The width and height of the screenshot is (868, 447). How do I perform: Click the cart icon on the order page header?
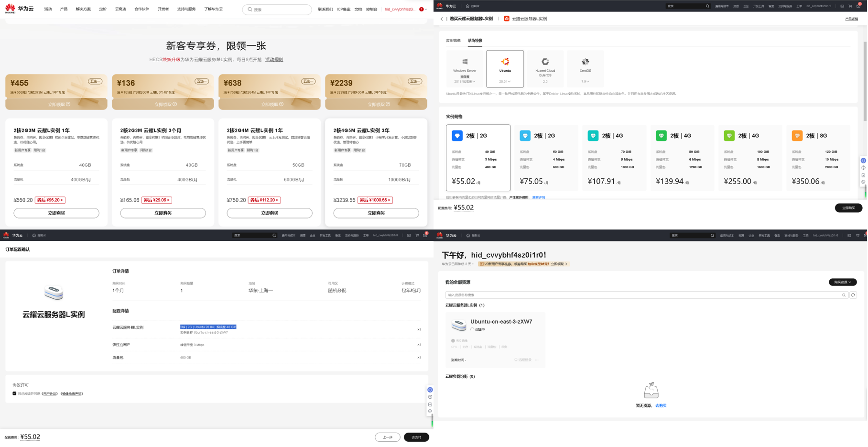(417, 235)
